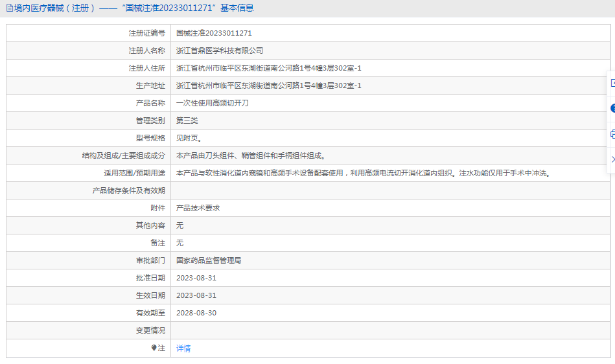Click the structure description 本产品由刀头组件、鞘管组件和手柄组件组成。
The width and height of the screenshot is (615, 364).
coord(251,155)
